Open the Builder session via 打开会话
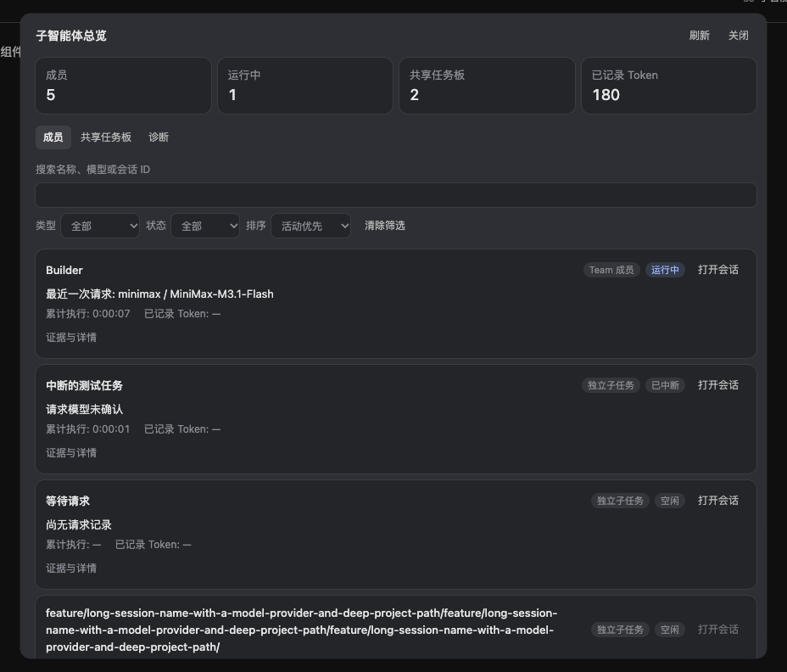Screen dimensions: 787x672 tap(717, 270)
